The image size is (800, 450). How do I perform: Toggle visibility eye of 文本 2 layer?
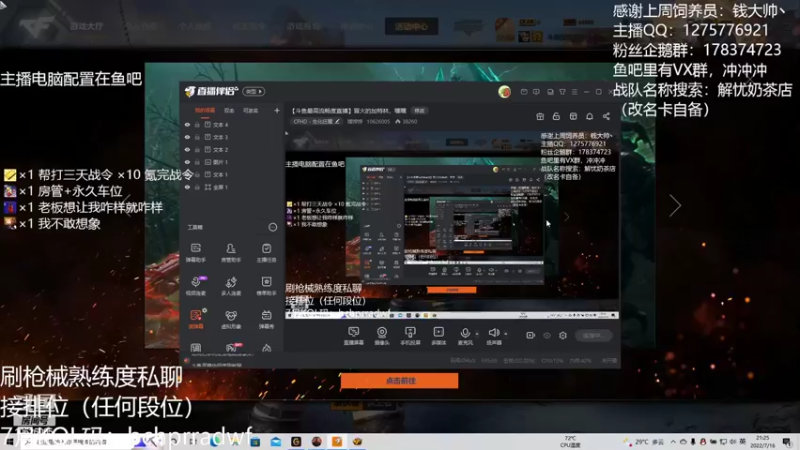(x=187, y=149)
